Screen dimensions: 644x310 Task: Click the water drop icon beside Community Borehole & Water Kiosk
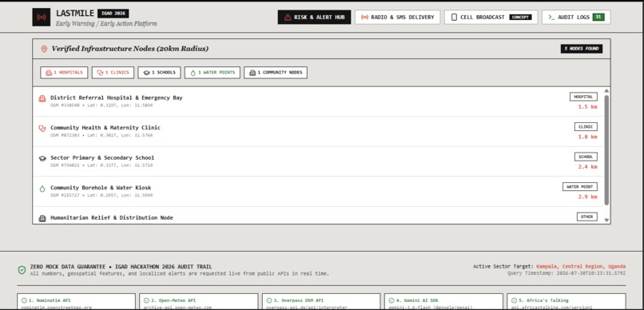click(x=42, y=189)
